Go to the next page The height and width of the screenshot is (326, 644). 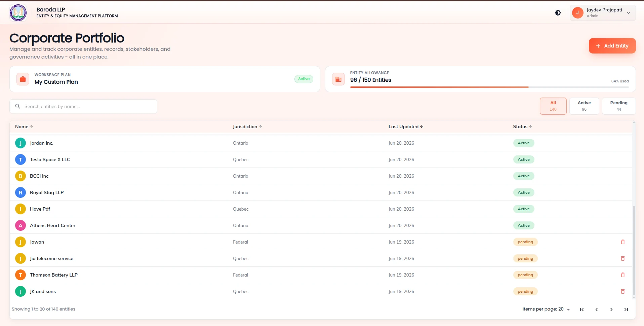point(611,310)
